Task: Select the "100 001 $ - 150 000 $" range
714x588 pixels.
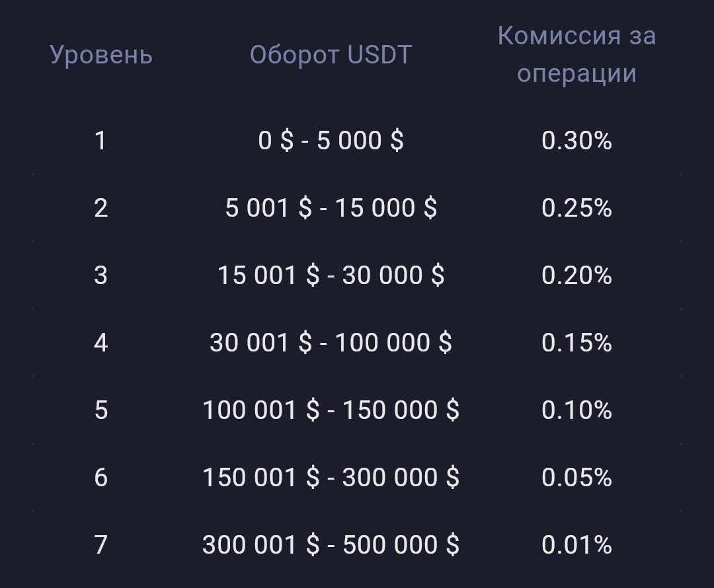Action: pos(331,410)
